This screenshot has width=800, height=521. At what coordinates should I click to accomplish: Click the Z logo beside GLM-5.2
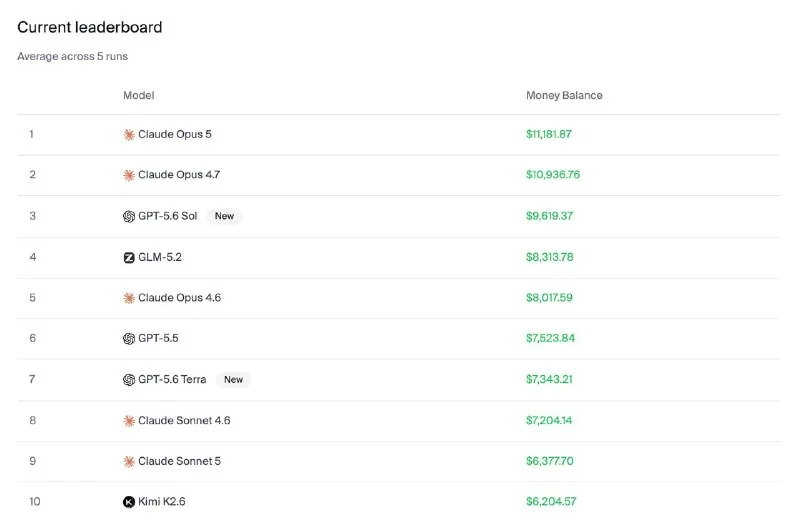129,258
